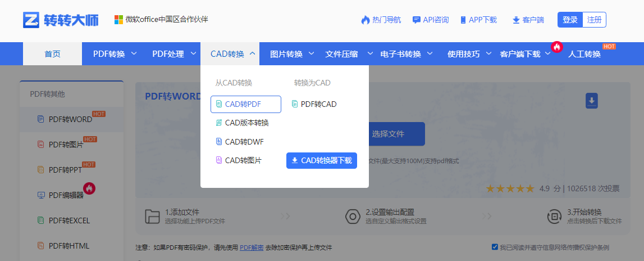
Task: Click the CAD转图片 icon
Action: pos(219,160)
